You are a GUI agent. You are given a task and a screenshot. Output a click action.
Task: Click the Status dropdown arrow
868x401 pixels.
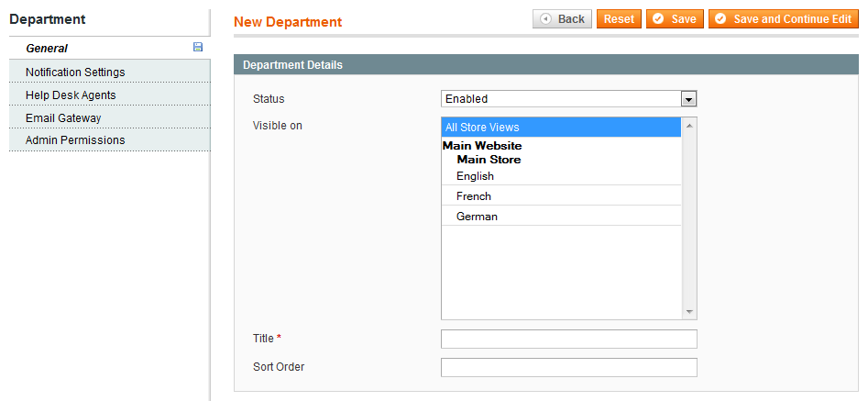(x=688, y=99)
